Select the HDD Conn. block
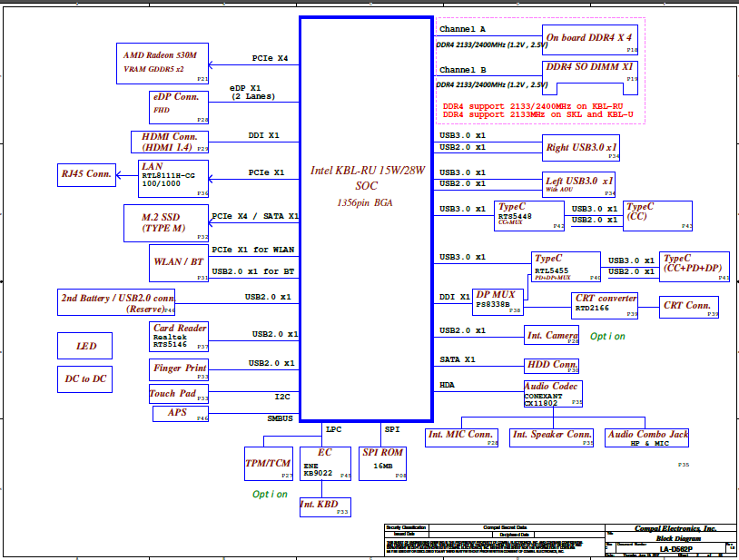The image size is (739, 560). tap(551, 366)
